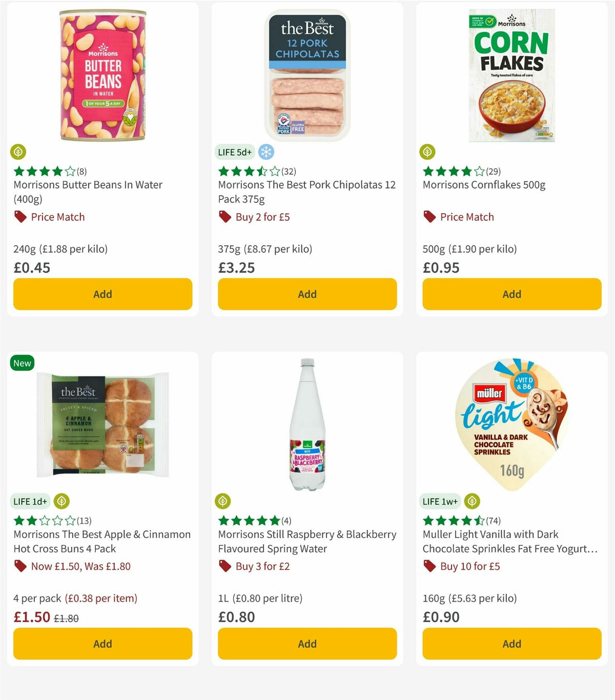
Task: Add Butter Beans to basket
Action: click(x=102, y=294)
